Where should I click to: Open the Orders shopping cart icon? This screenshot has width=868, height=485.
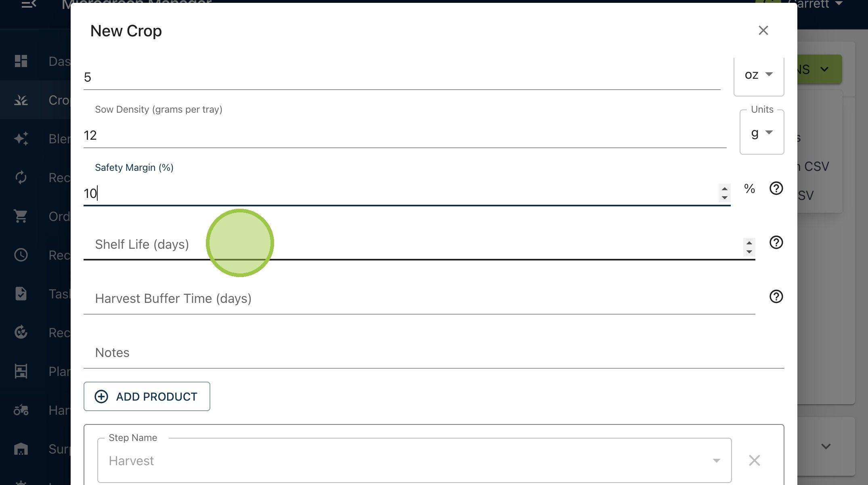pos(21,216)
